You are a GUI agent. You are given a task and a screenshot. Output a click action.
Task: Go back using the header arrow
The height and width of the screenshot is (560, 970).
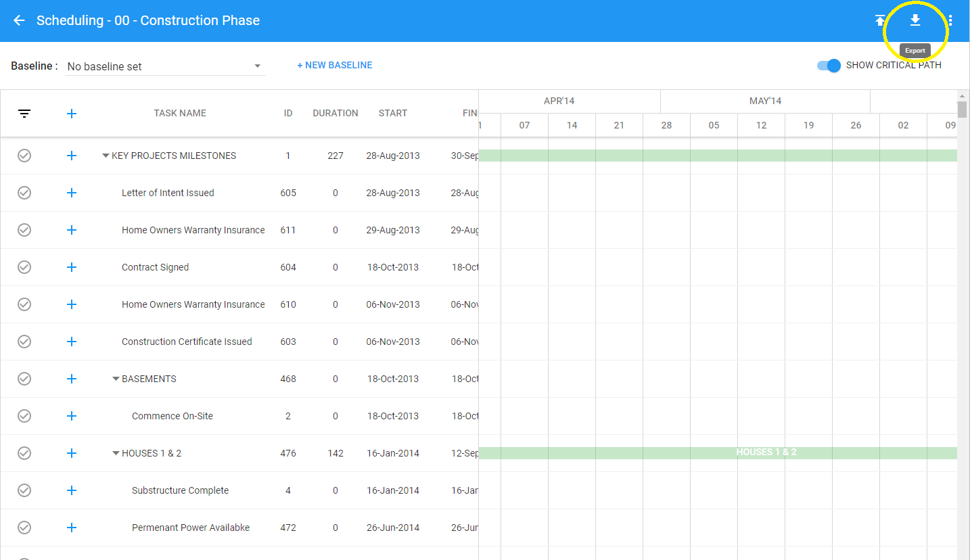click(19, 20)
